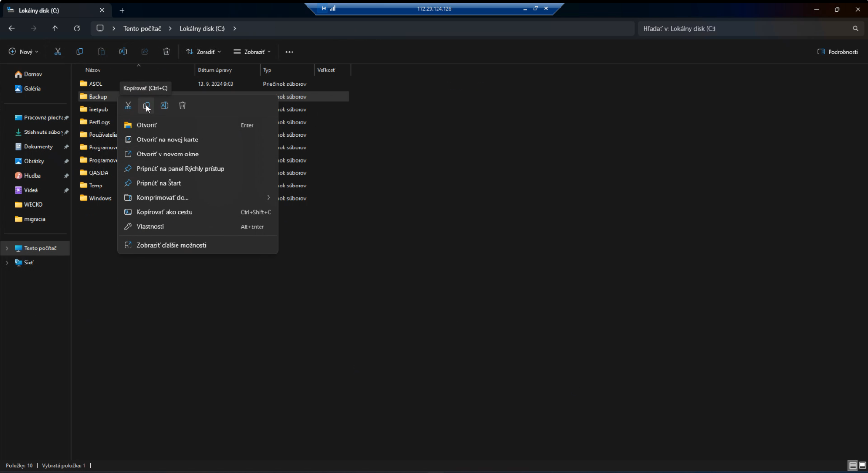Click the computer icon in the address bar
This screenshot has height=473, width=868.
click(x=100, y=29)
